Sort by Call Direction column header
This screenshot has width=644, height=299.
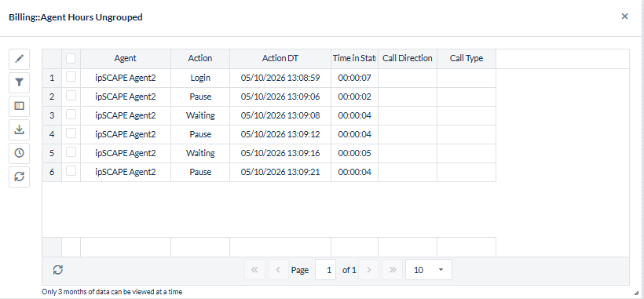(x=408, y=59)
